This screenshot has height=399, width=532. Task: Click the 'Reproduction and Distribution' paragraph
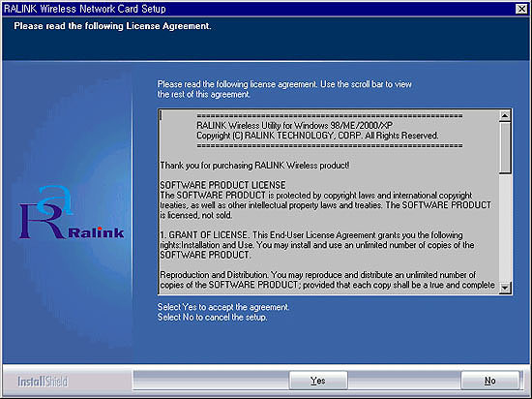click(x=327, y=280)
